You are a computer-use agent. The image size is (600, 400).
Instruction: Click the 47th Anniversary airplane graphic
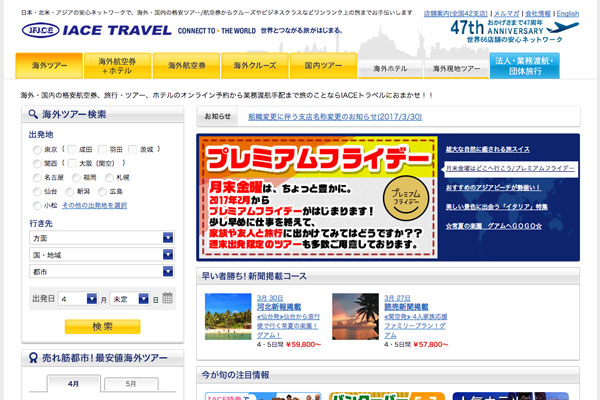point(563,28)
